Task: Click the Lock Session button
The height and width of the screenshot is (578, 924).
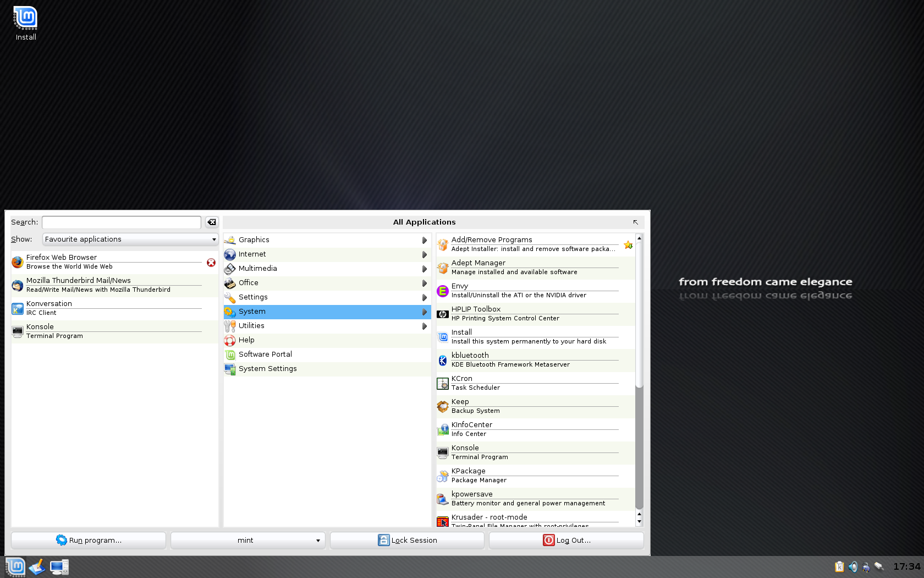Action: 407,541
